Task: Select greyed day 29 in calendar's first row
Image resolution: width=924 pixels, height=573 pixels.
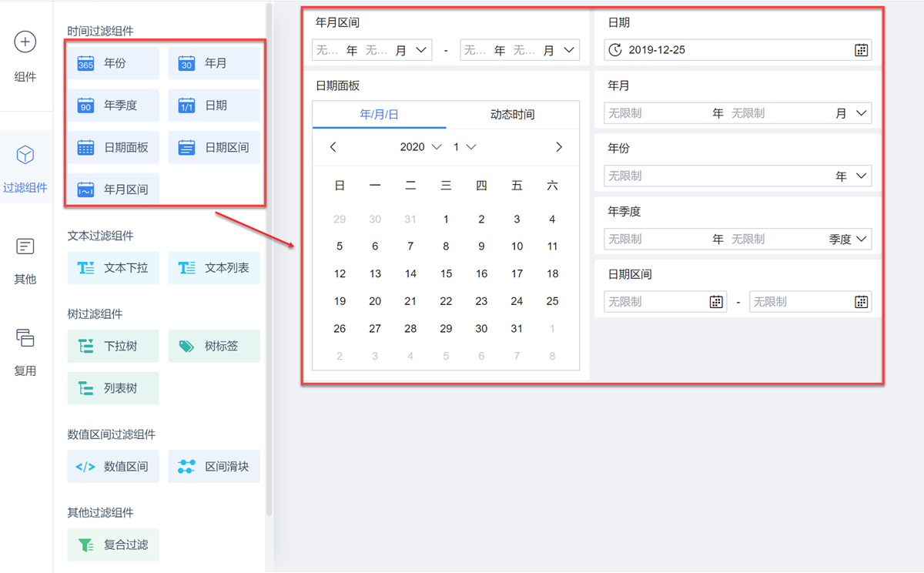Action: point(340,219)
